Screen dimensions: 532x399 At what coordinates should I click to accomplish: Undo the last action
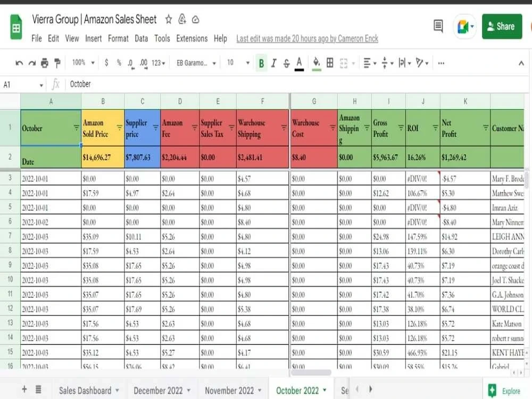19,63
